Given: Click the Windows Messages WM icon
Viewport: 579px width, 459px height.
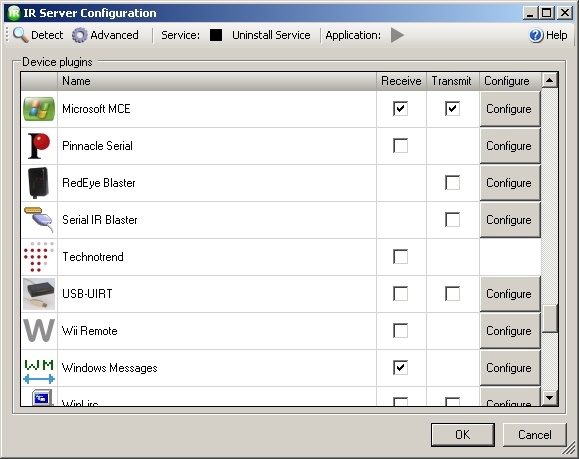Looking at the screenshot, I should point(39,371).
